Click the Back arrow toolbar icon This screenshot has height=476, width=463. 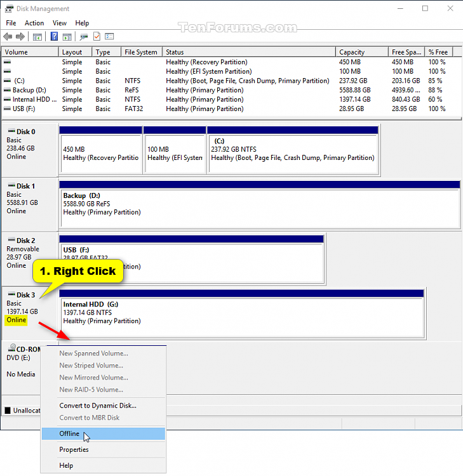point(8,37)
